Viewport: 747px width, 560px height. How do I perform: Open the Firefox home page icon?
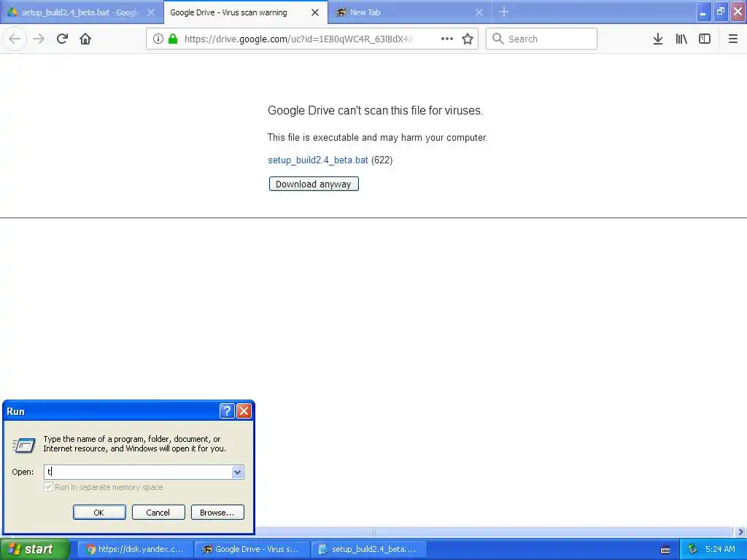click(85, 39)
